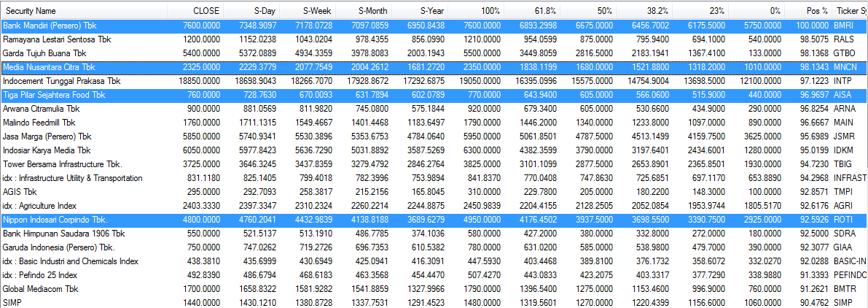Click ticker symbol GTBO
868x308 pixels.
coord(845,53)
